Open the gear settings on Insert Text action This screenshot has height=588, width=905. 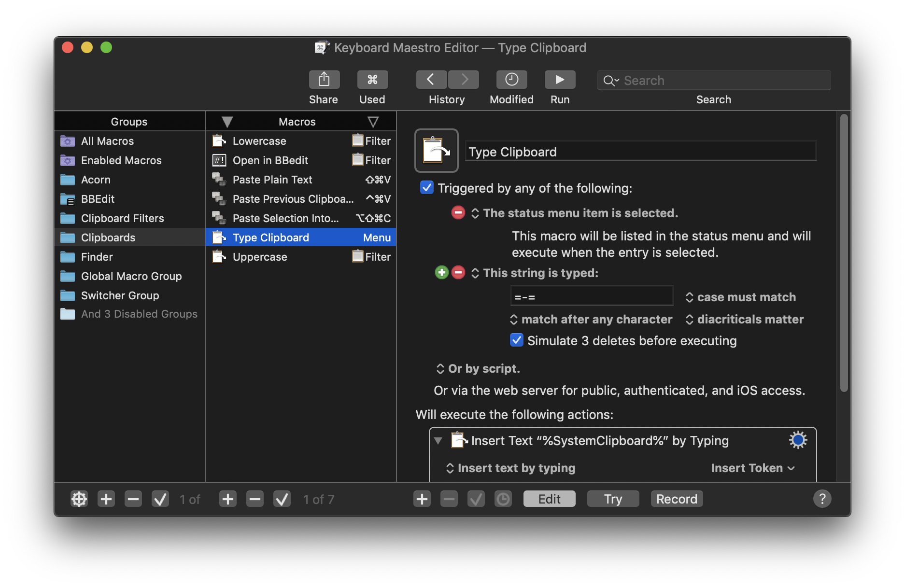click(797, 440)
